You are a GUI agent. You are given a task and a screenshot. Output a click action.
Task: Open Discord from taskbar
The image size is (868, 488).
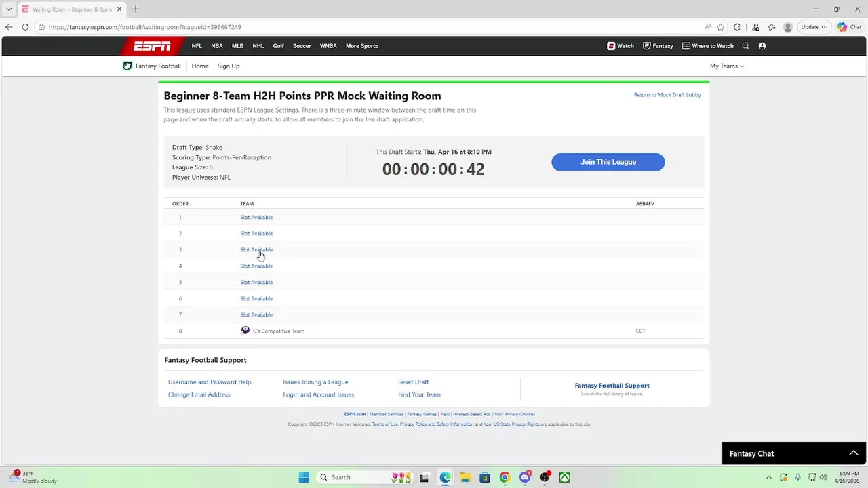524,477
